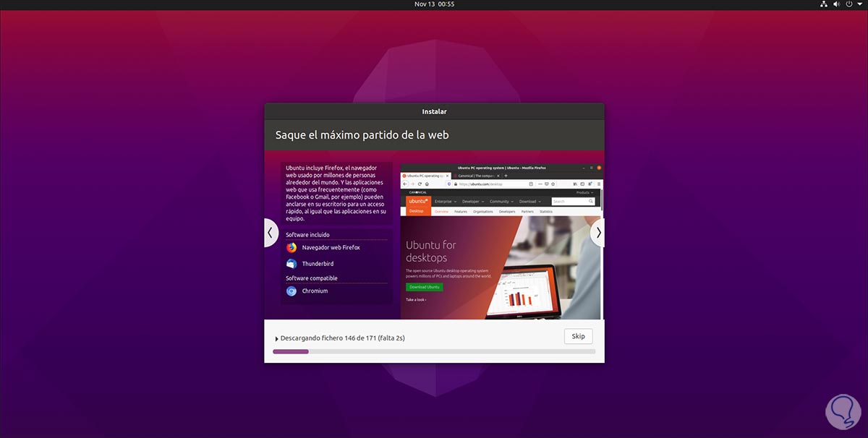Select Statistics tab in pictured ubuntu page
This screenshot has width=868, height=438.
click(x=546, y=212)
